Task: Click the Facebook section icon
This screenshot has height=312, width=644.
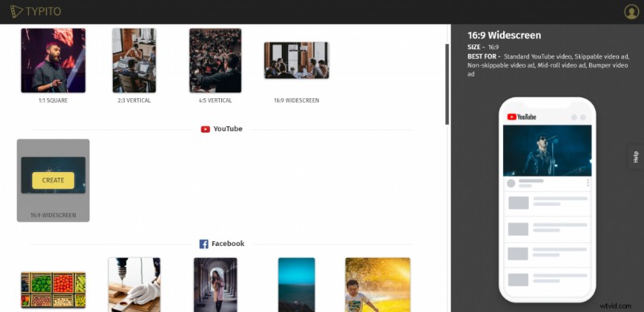Action: click(x=204, y=244)
